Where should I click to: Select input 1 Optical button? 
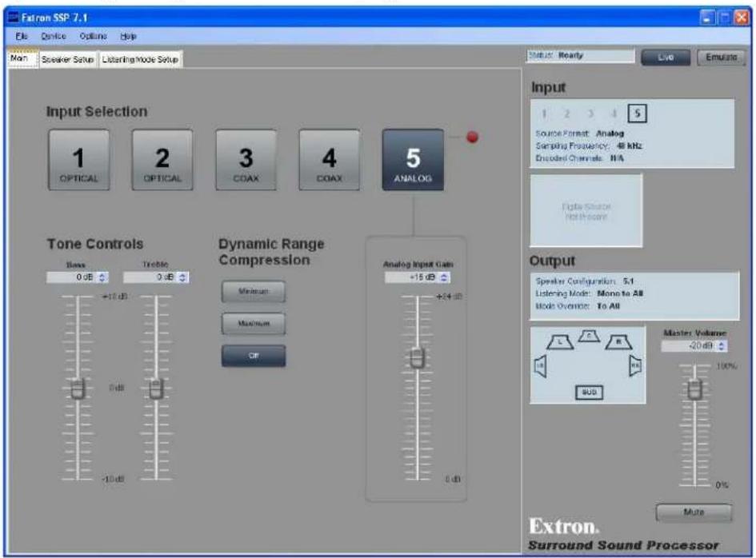[x=78, y=160]
